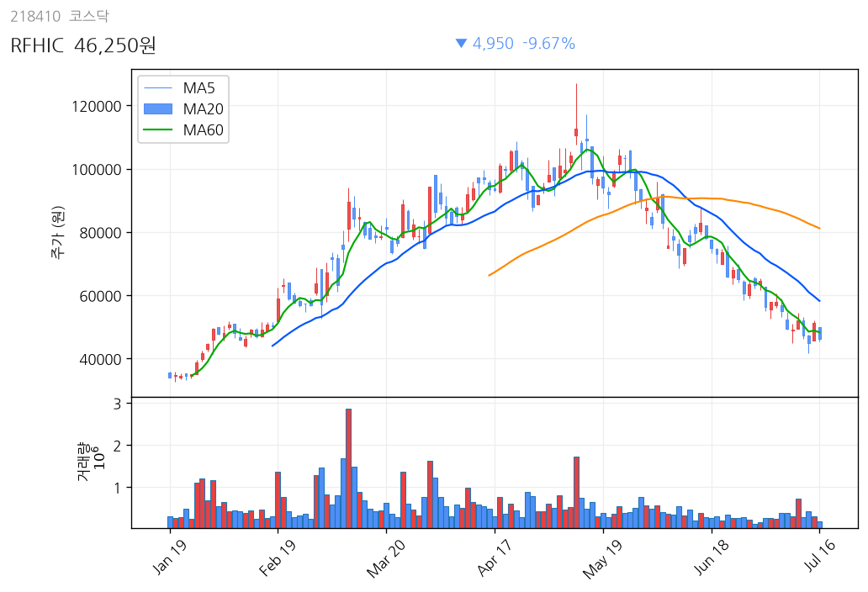Click the 코스닥 market label
Viewport: 868px width, 592px height.
click(88, 16)
